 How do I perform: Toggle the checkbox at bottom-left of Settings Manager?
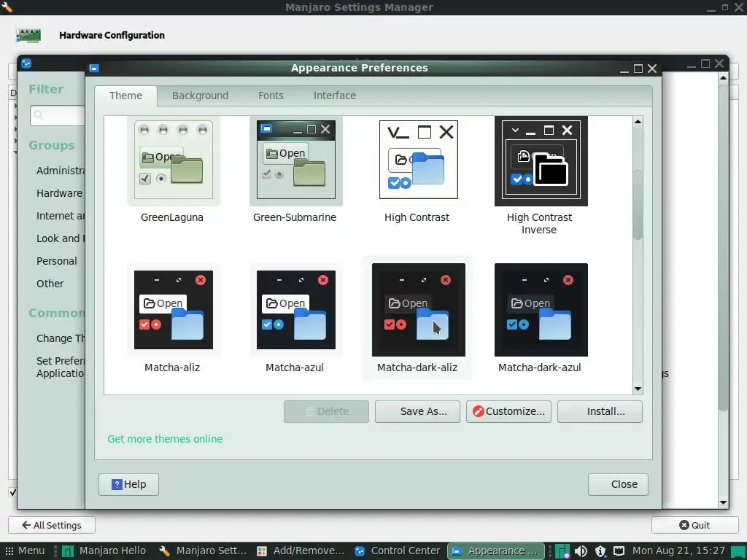pyautogui.click(x=13, y=492)
